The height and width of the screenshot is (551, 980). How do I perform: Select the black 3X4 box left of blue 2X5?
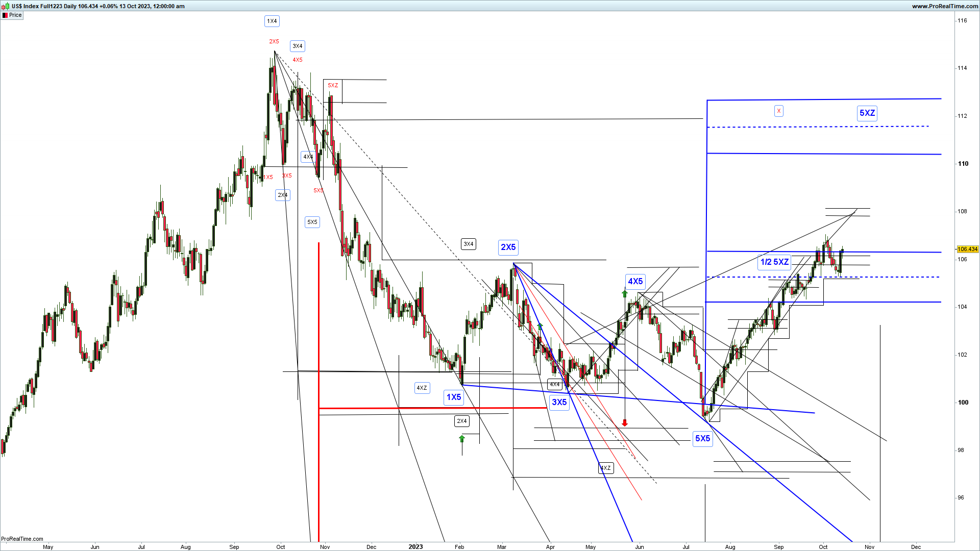click(x=469, y=244)
